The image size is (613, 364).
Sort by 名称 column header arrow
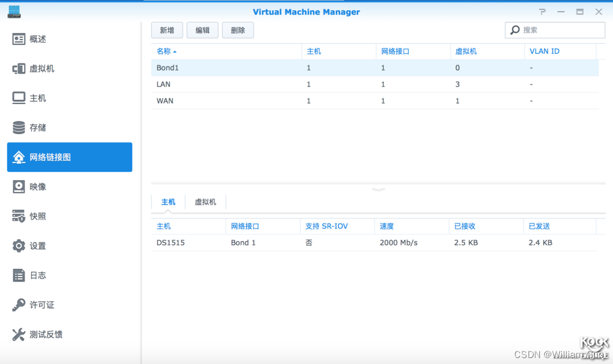[175, 51]
